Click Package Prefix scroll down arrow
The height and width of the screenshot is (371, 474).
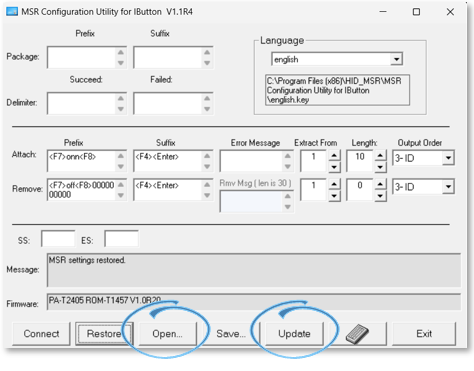pyautogui.click(x=121, y=63)
